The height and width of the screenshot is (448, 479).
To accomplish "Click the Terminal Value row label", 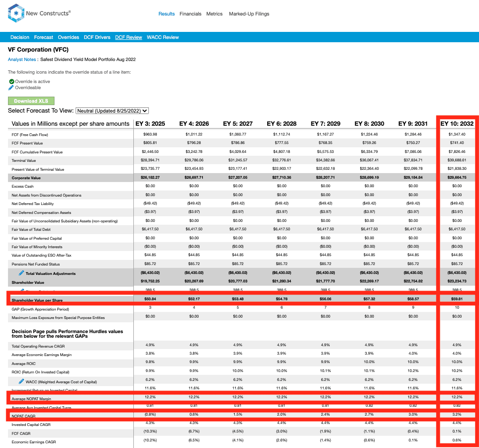I will coord(24,160).
